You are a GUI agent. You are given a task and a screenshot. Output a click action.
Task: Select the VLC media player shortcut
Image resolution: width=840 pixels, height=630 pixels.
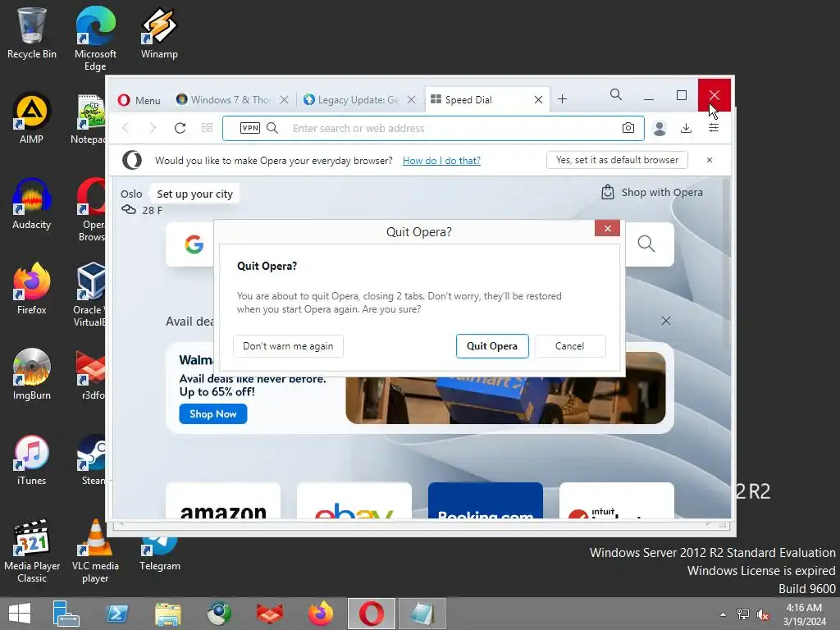pyautogui.click(x=95, y=551)
